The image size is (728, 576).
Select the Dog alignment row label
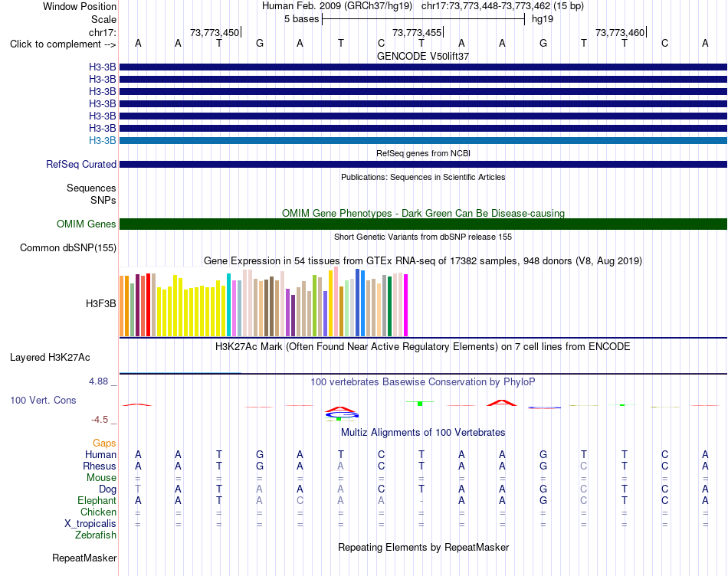107,489
